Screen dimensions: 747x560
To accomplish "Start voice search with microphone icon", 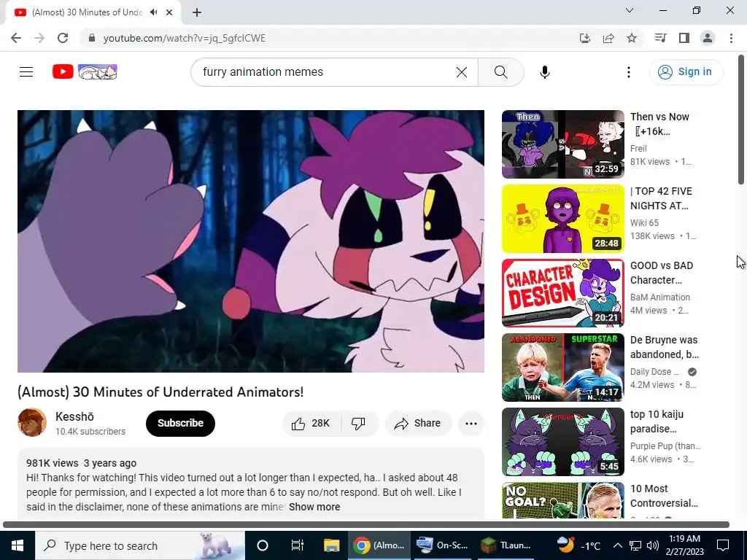I will pos(545,72).
